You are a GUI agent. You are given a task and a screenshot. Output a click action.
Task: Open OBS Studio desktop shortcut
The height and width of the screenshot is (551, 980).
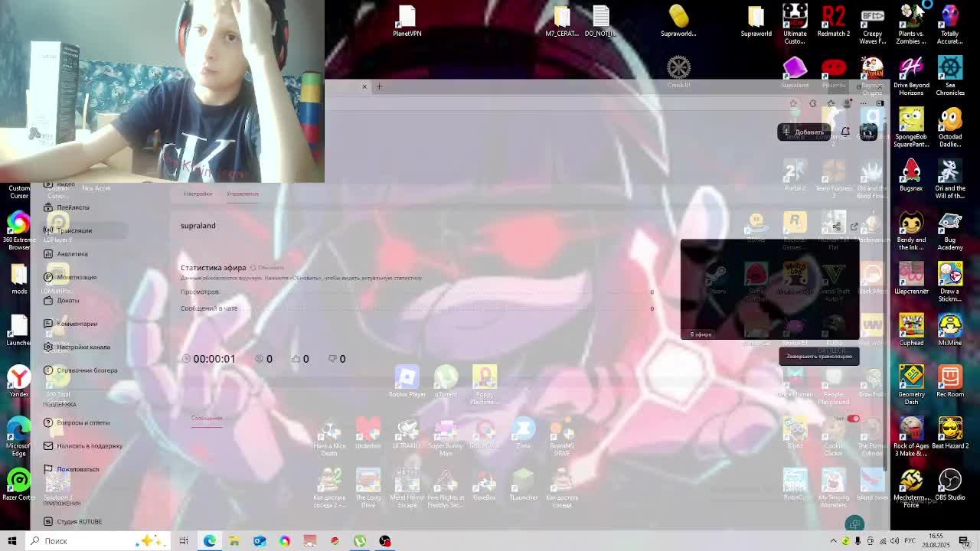tap(950, 484)
